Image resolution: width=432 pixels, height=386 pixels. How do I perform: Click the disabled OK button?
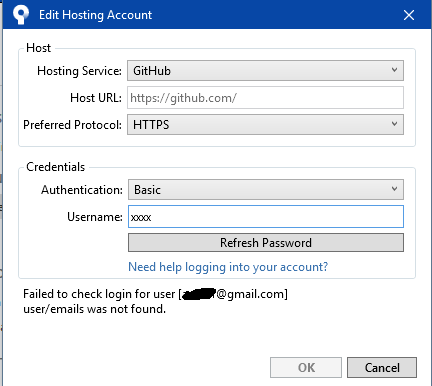[x=306, y=368]
